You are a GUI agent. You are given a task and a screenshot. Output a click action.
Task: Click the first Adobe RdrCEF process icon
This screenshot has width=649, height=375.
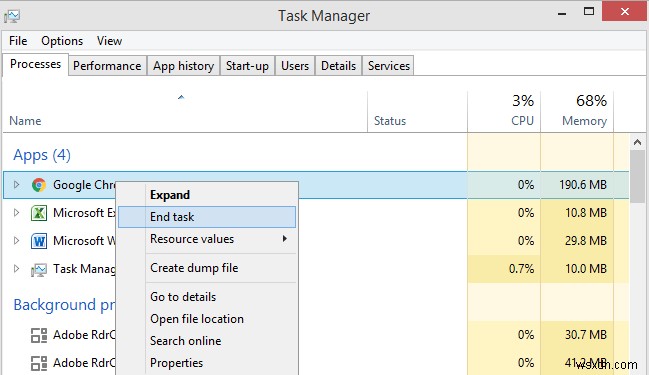click(x=39, y=335)
